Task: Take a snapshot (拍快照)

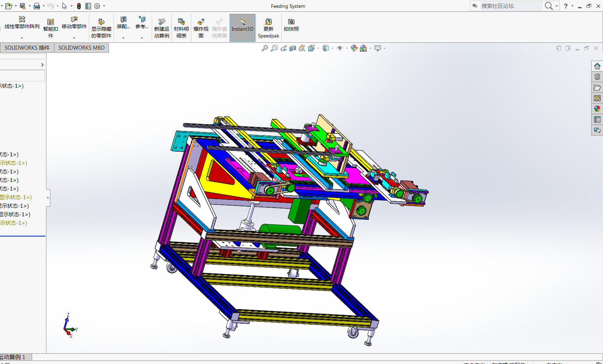Action: click(x=291, y=25)
